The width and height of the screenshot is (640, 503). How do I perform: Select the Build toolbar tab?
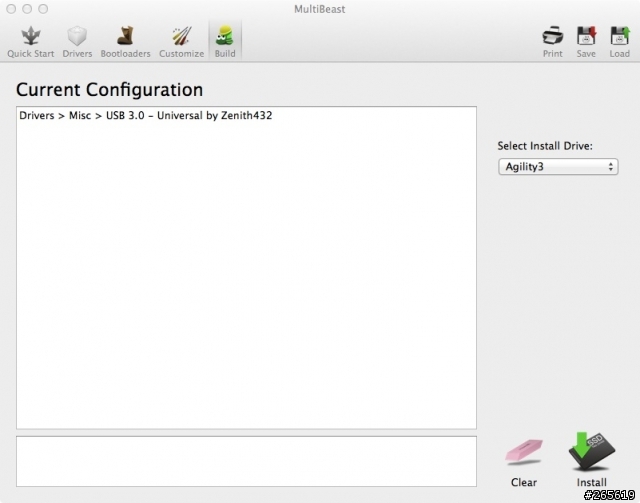pos(225,42)
